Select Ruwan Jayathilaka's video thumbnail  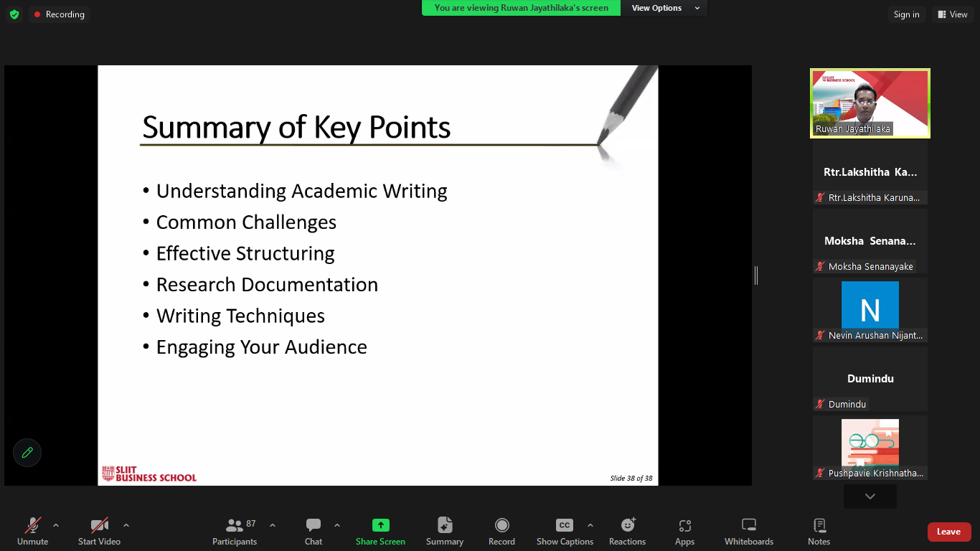[870, 103]
